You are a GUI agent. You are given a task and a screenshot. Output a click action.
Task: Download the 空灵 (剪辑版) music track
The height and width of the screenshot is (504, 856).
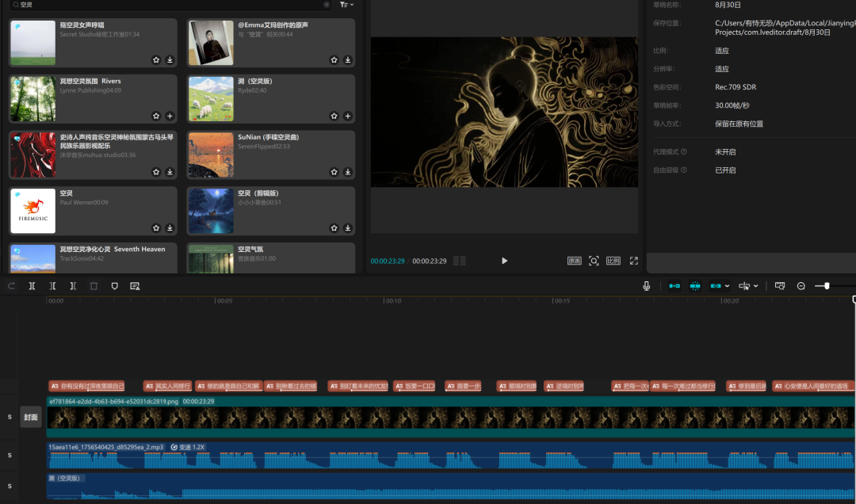(x=348, y=228)
